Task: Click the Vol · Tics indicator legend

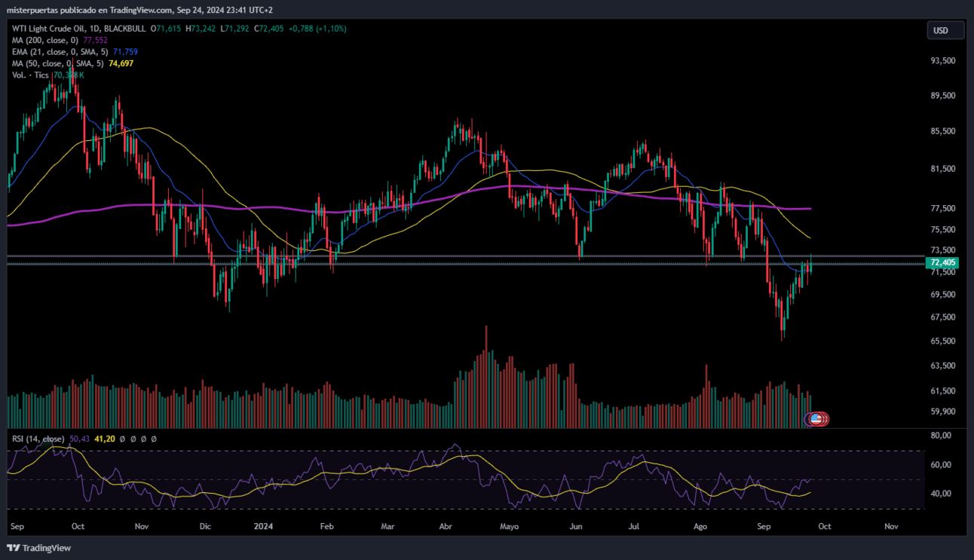Action: [x=30, y=75]
